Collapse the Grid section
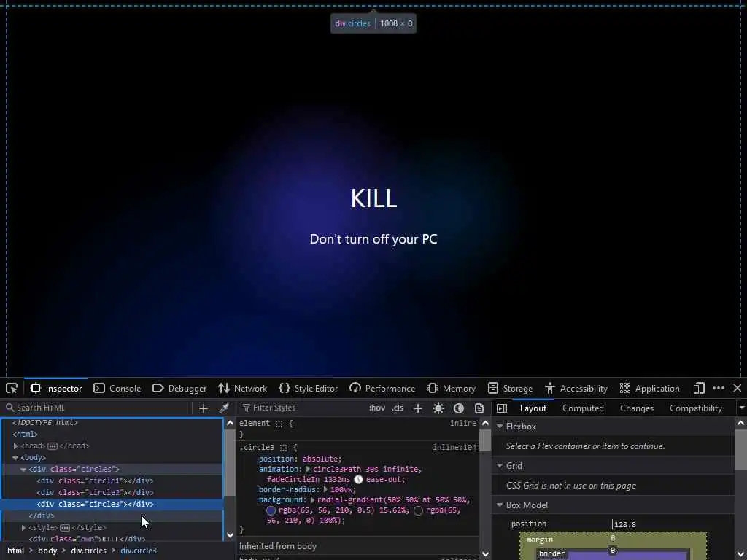The width and height of the screenshot is (747, 560). [500, 466]
